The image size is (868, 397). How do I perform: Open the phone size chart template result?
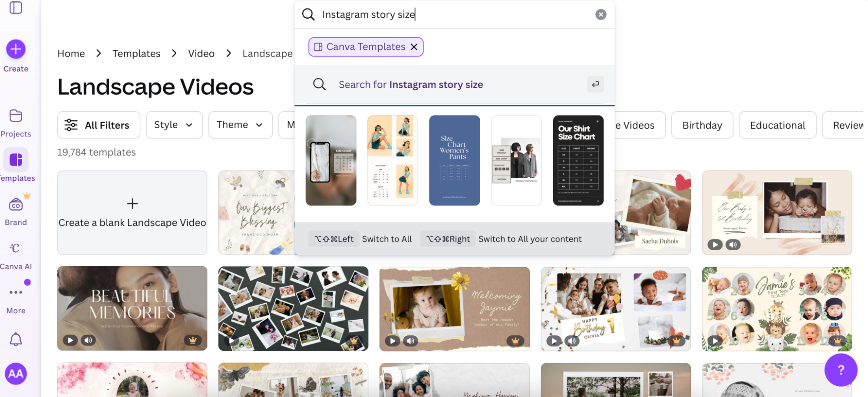point(331,160)
